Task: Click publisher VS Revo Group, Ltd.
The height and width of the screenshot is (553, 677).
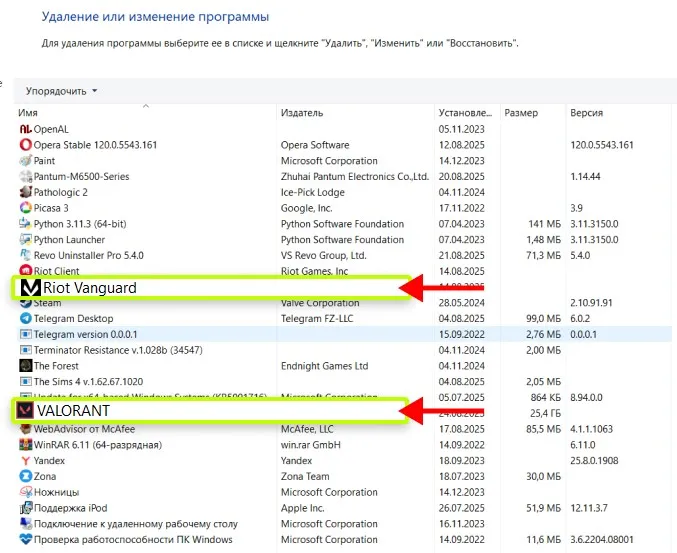Action: tap(323, 255)
